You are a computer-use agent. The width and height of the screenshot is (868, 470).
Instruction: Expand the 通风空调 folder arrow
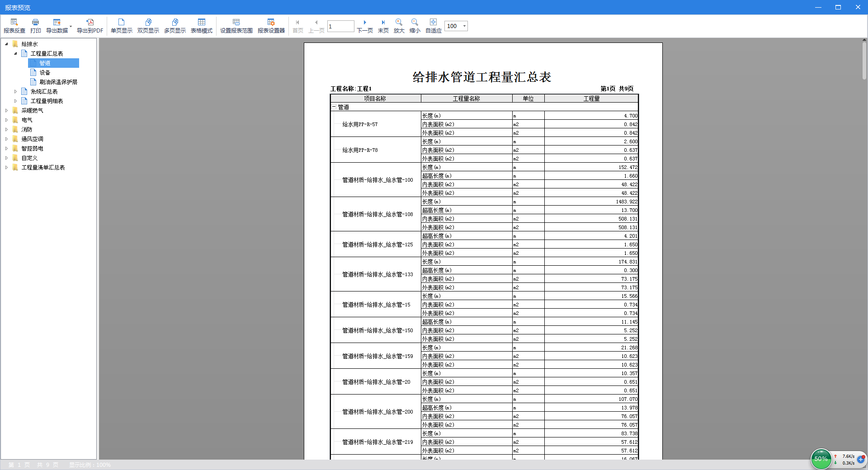(x=6, y=139)
